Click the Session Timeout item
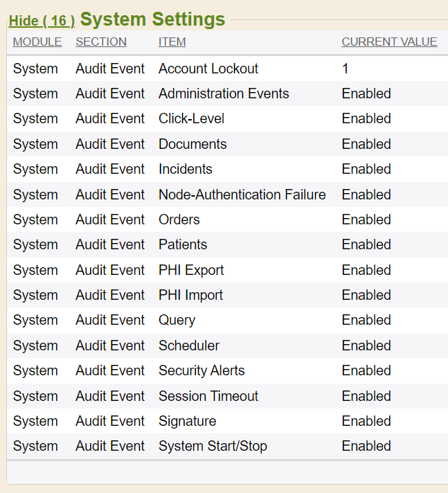 coord(208,396)
